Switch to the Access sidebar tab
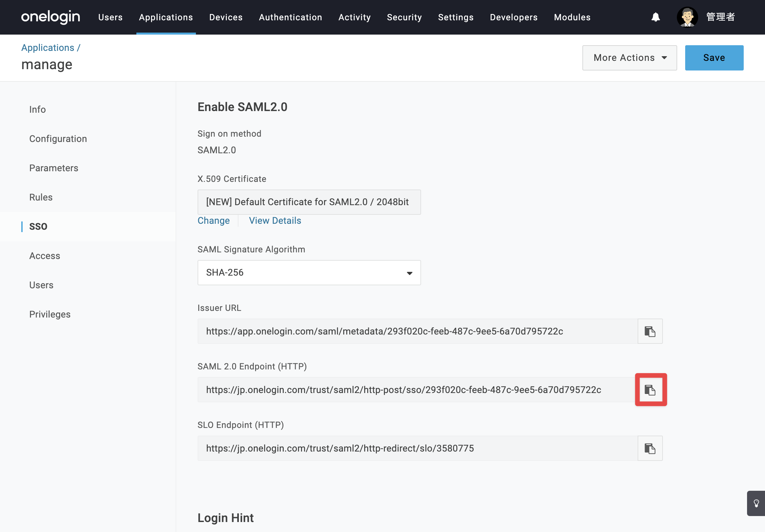Viewport: 765px width, 532px height. 45,256
